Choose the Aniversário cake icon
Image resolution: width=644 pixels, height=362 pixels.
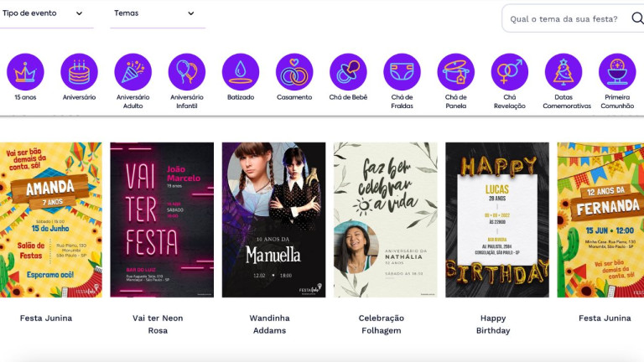click(80, 72)
